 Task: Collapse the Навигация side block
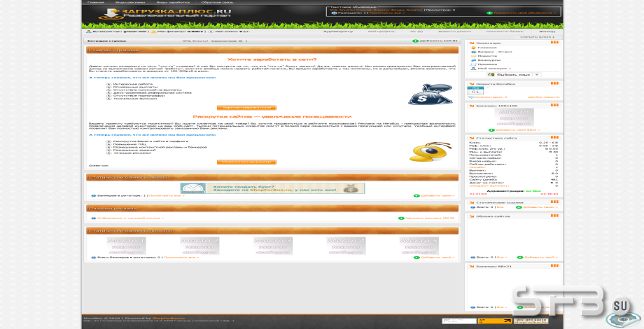[554, 42]
